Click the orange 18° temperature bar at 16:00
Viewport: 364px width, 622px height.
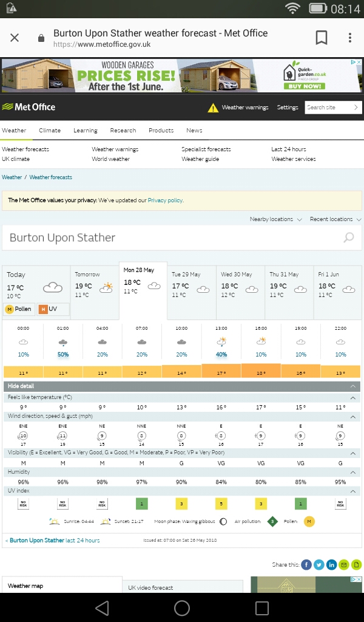point(261,371)
